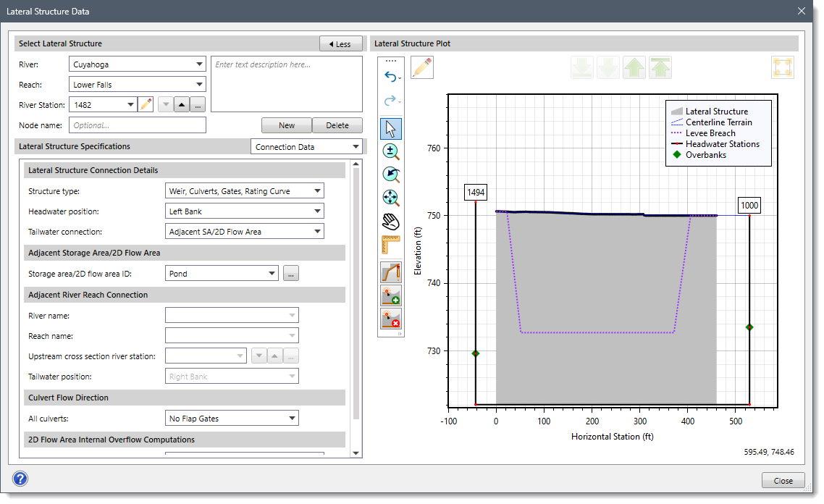Open Help via the question mark icon

tap(20, 479)
